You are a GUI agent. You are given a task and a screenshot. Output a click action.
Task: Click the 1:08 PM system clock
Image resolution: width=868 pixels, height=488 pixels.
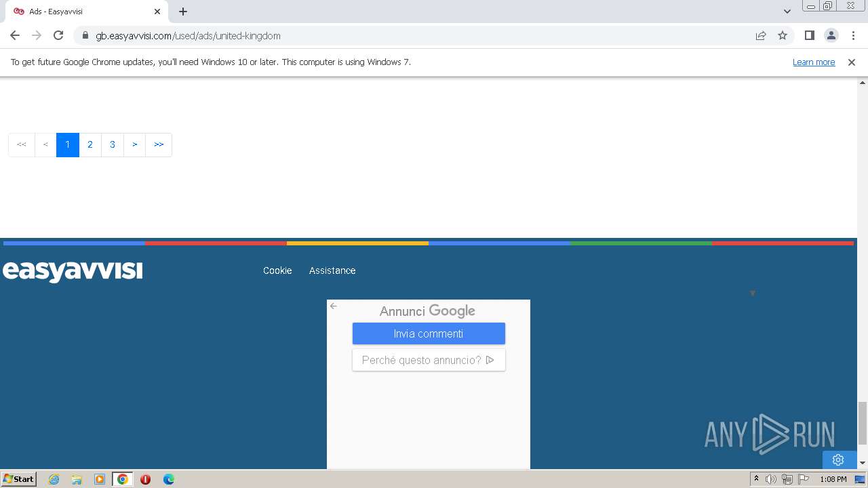(833, 479)
